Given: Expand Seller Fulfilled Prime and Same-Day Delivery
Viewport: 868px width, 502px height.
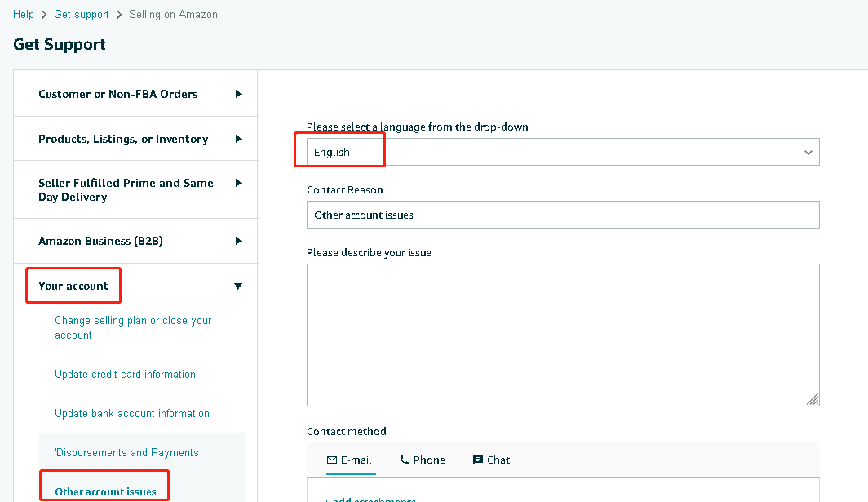Looking at the screenshot, I should pos(135,189).
